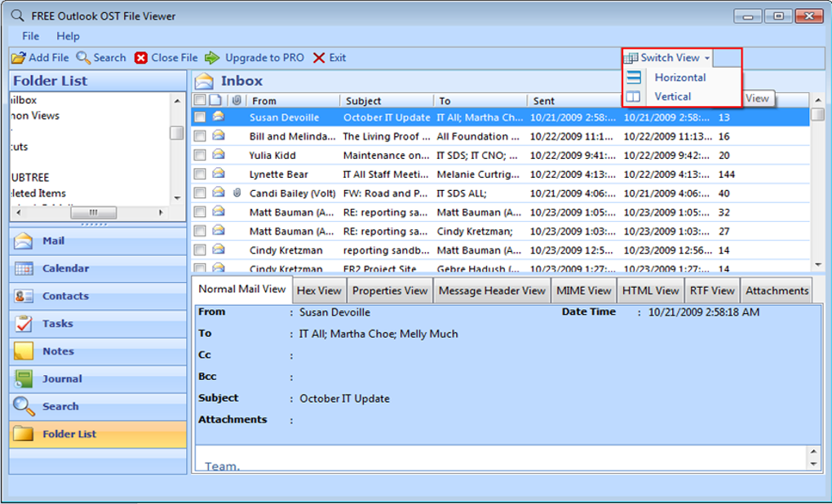
Task: Open Contacts via its card icon
Action: [x=24, y=296]
